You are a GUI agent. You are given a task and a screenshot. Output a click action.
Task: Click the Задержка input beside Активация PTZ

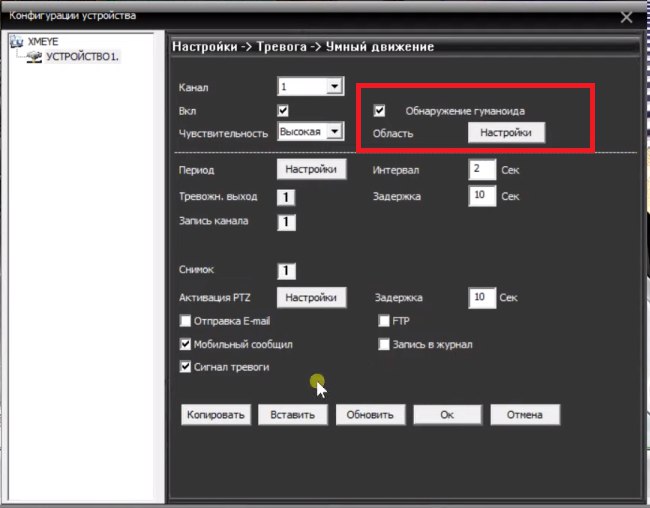click(x=482, y=297)
